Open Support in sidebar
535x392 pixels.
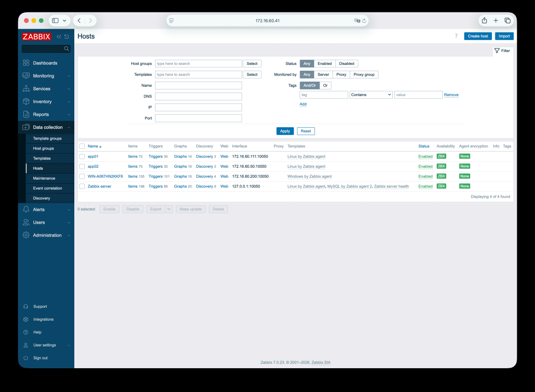coord(40,306)
